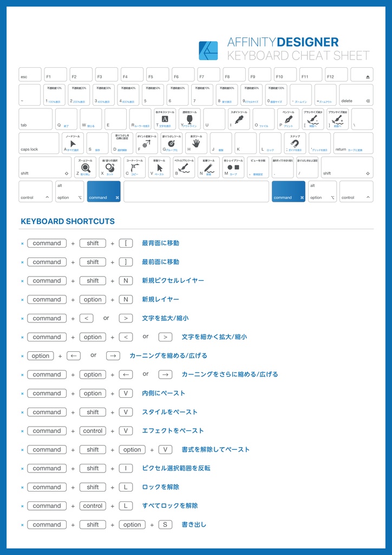Click the [ keycap in 最背面に移動 row

pos(126,243)
